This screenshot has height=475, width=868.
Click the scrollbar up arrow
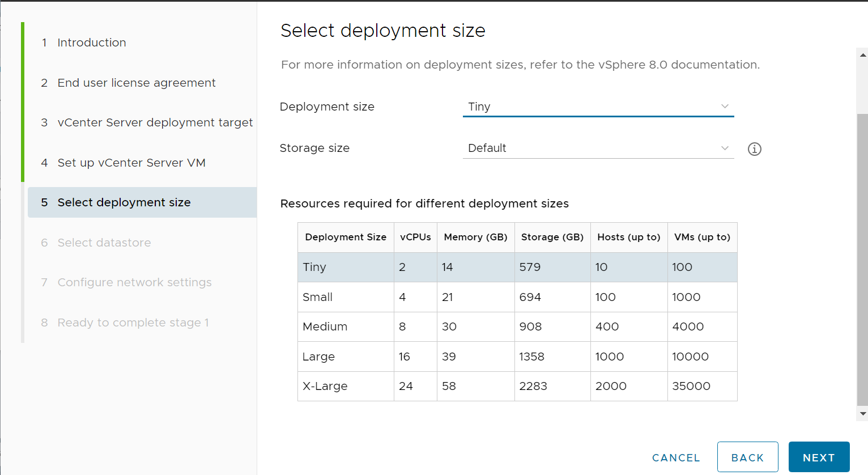[x=863, y=55]
